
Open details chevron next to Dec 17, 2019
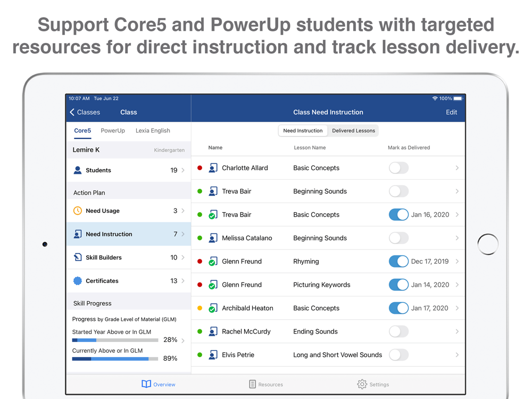tap(457, 261)
